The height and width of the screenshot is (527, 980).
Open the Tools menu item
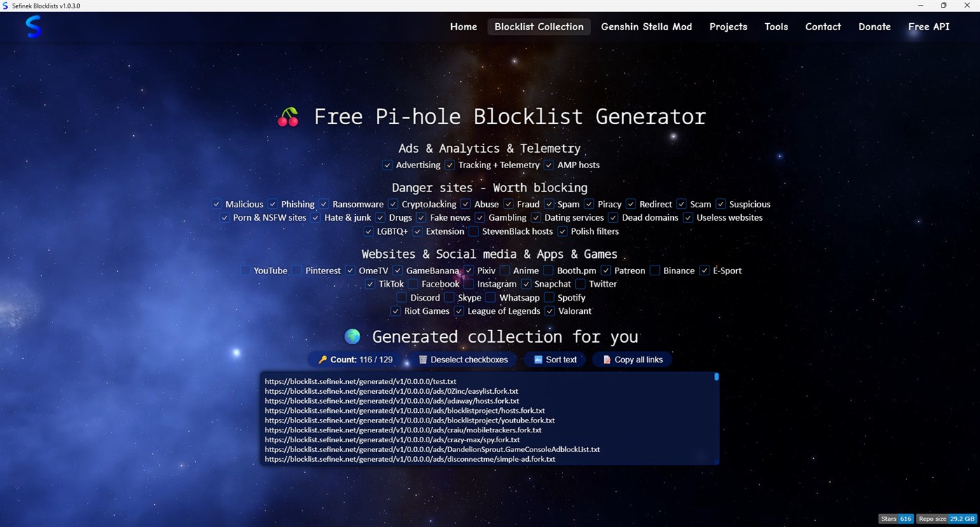coord(775,27)
